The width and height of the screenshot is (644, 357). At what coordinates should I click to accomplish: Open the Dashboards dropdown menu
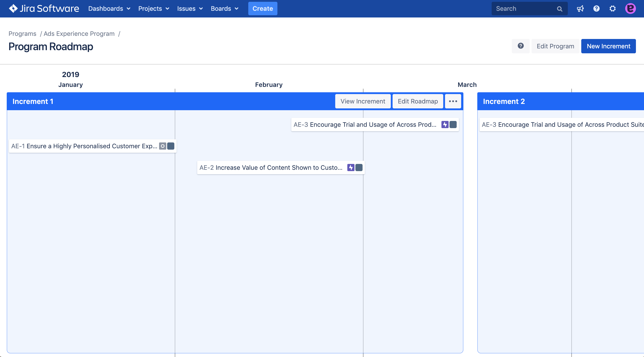109,9
